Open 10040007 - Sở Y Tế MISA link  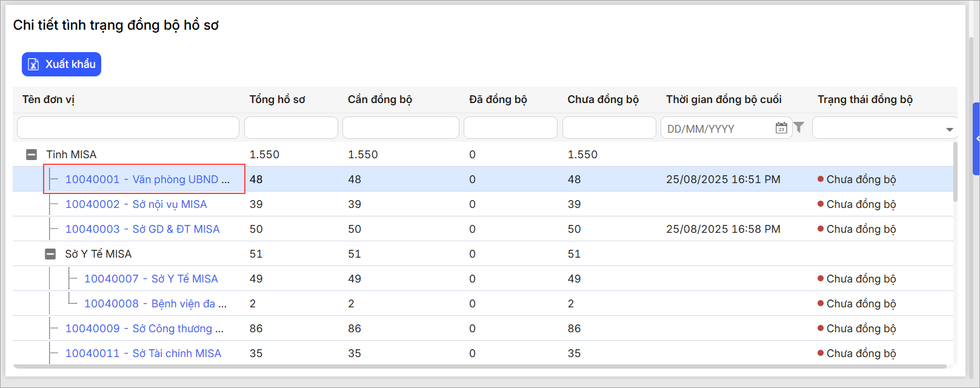(151, 279)
